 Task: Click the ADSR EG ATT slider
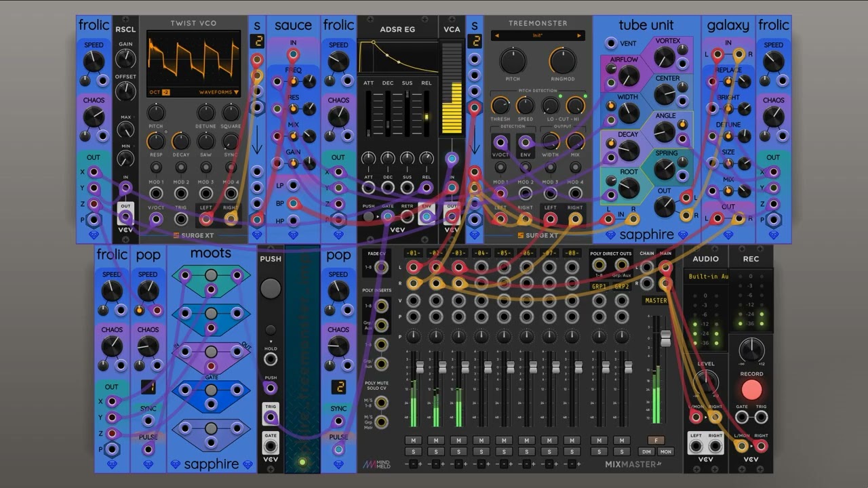[x=368, y=114]
